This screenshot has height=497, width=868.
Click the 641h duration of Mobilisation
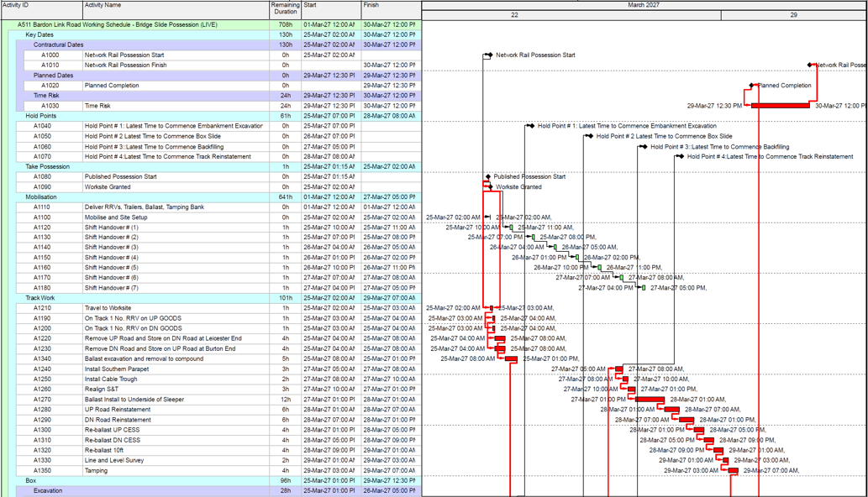coord(286,196)
